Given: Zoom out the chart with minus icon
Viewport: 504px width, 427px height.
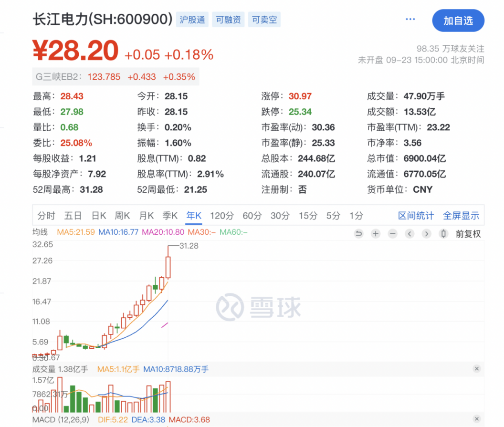Looking at the screenshot, I should [x=392, y=234].
